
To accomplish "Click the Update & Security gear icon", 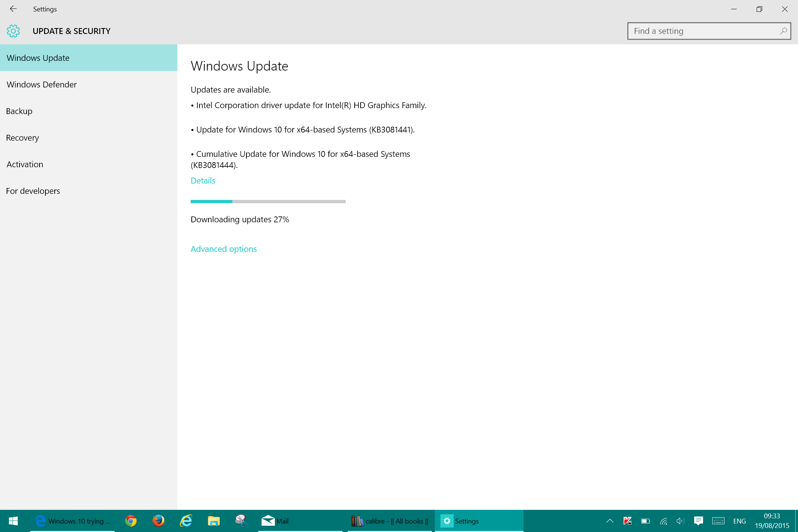I will tap(13, 31).
